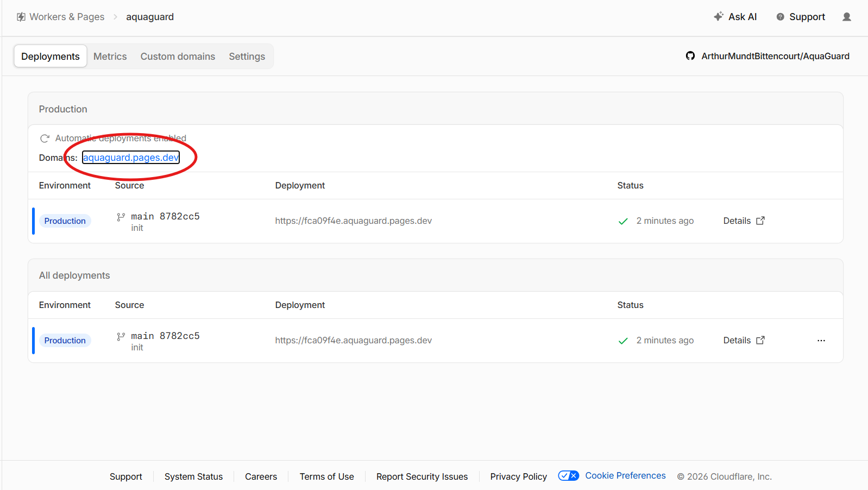Click the aquaguard breadcrumb title

150,17
